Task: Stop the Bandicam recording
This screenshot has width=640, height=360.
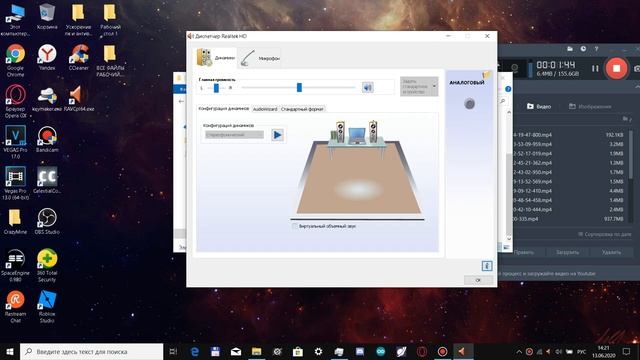Action: tap(616, 68)
